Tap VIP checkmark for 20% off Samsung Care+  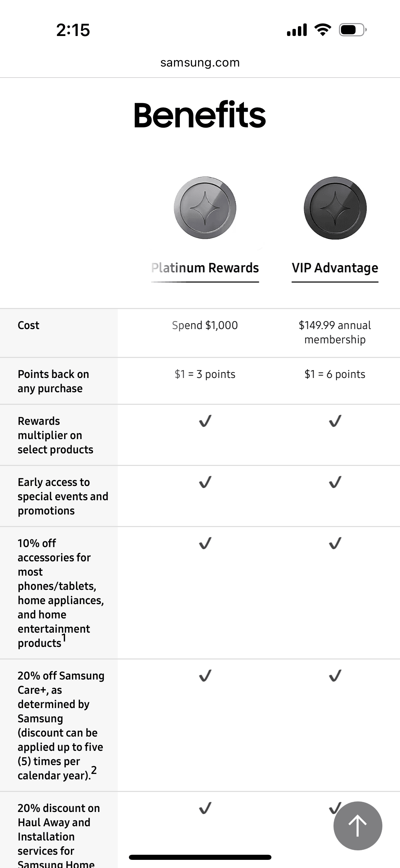point(335,676)
